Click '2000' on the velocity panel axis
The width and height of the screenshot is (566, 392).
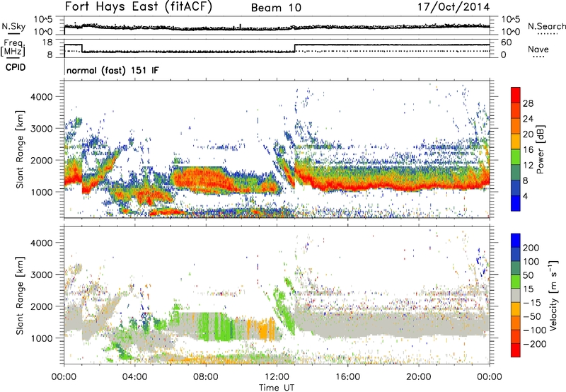42,306
